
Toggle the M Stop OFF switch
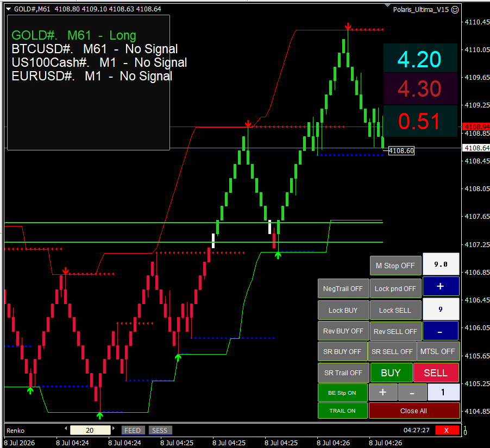tap(395, 266)
